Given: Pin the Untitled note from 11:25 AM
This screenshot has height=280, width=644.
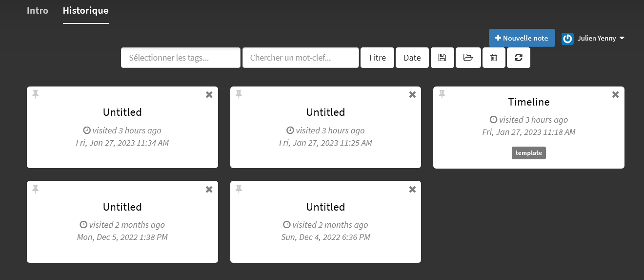Looking at the screenshot, I should tap(239, 94).
